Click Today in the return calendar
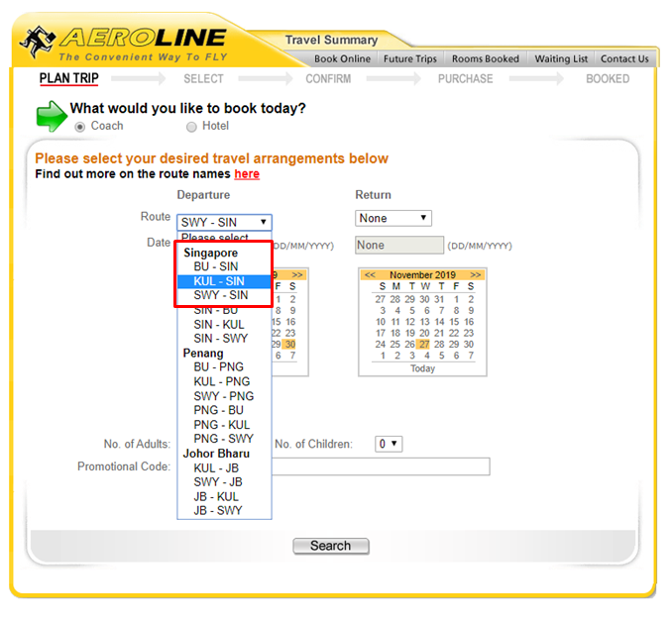The image size is (672, 618). coord(422,368)
